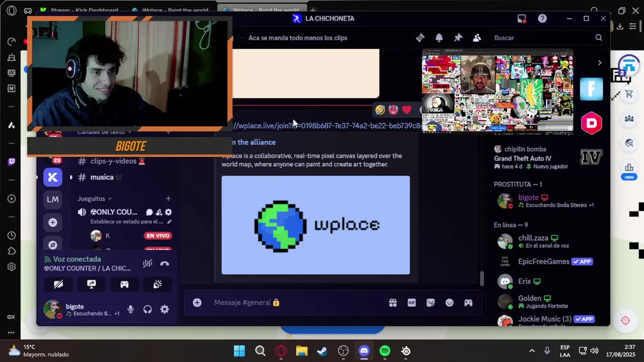
Task: Show pinned messages in Discord
Action: pyautogui.click(x=458, y=38)
